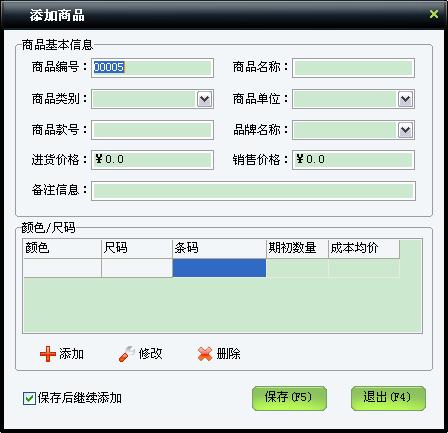Open the 商品类别 dropdown

(204, 99)
